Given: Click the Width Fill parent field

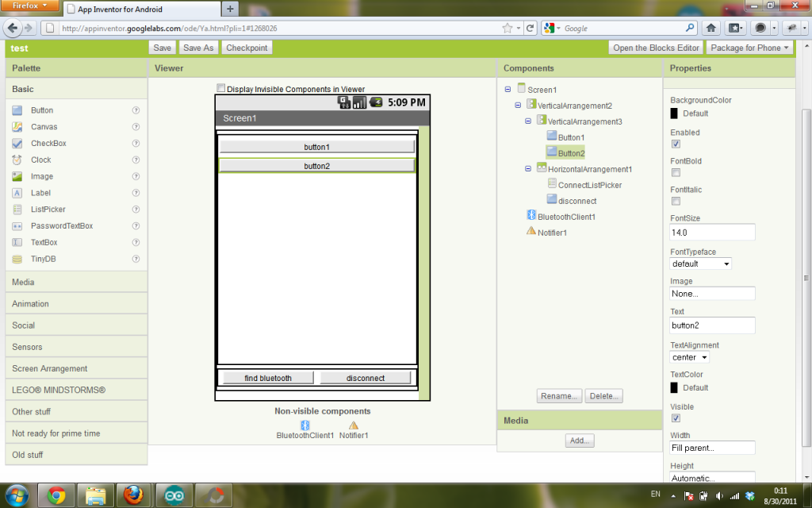Looking at the screenshot, I should pyautogui.click(x=712, y=448).
